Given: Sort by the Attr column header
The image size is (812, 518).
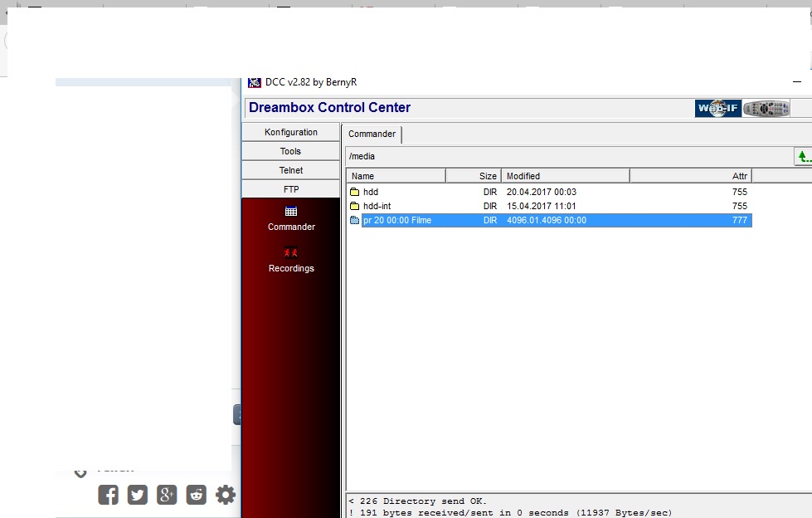Looking at the screenshot, I should tap(691, 176).
